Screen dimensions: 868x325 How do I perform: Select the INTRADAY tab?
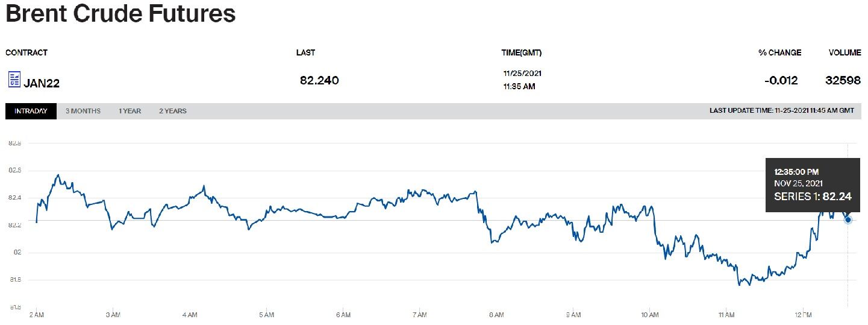pos(31,111)
